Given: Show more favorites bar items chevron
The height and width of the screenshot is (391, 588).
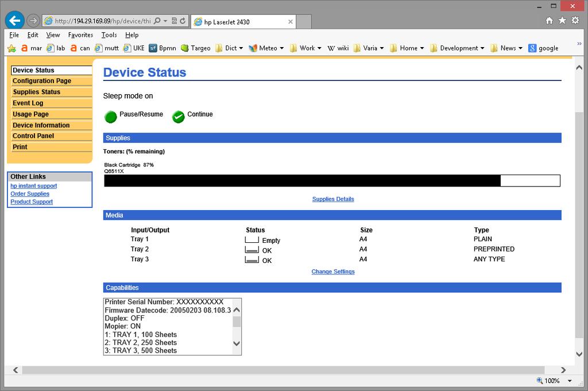Looking at the screenshot, I should (x=579, y=44).
